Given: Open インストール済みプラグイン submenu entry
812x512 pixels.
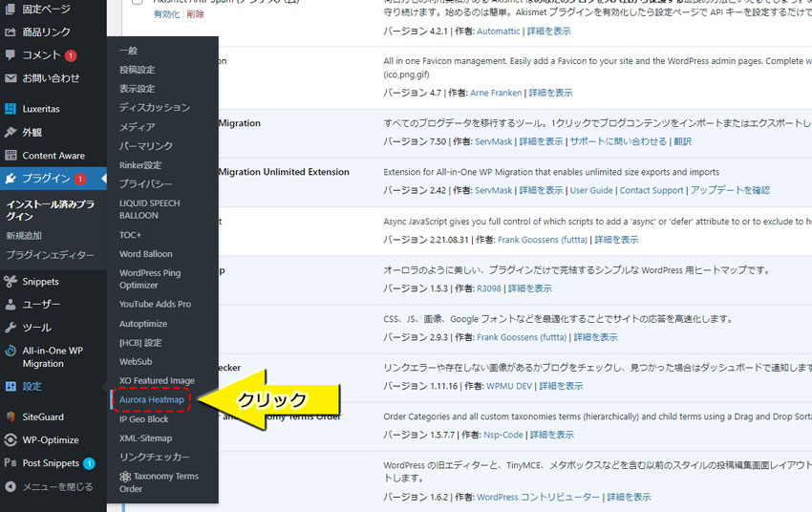Looking at the screenshot, I should tap(51, 210).
